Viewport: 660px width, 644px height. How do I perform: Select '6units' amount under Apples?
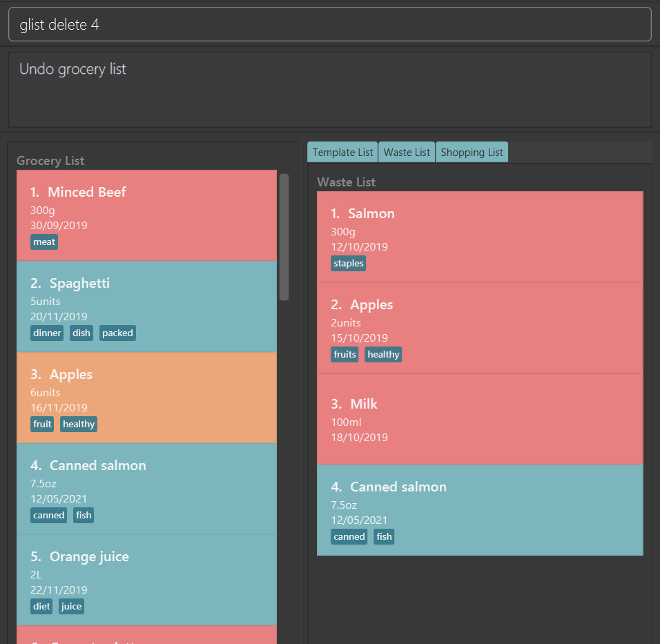[46, 393]
